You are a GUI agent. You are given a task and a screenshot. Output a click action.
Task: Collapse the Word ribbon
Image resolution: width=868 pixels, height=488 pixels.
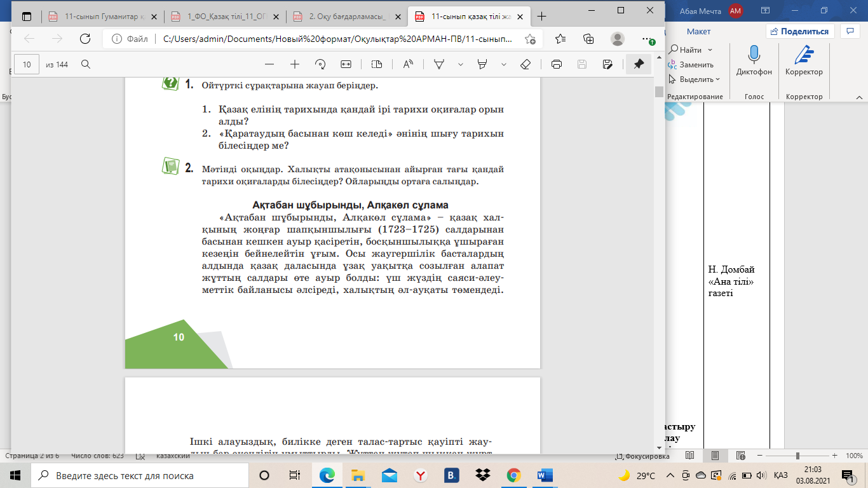pos(858,97)
